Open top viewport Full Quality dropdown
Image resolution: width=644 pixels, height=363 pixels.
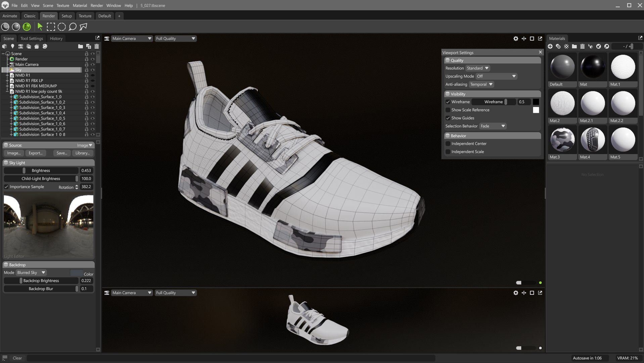(176, 39)
